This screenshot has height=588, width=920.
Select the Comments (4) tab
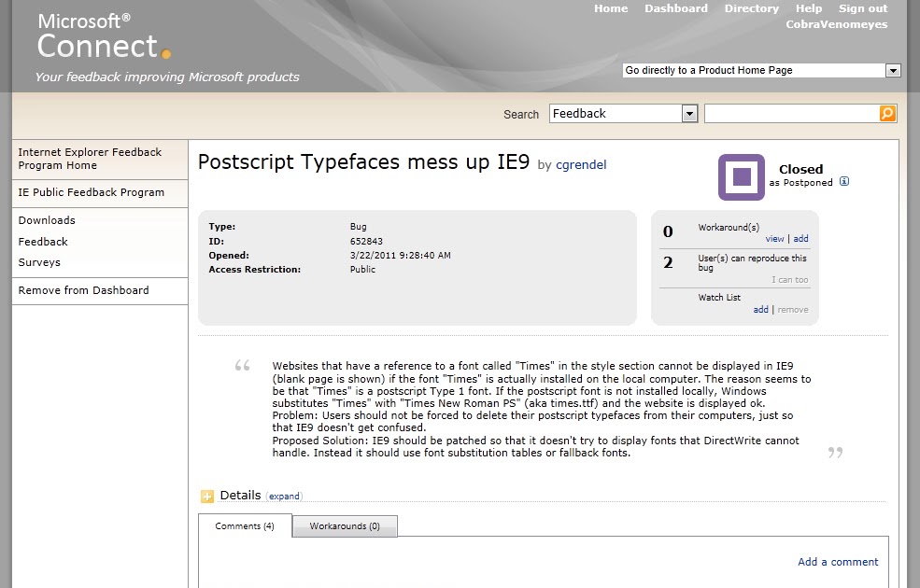click(x=245, y=525)
